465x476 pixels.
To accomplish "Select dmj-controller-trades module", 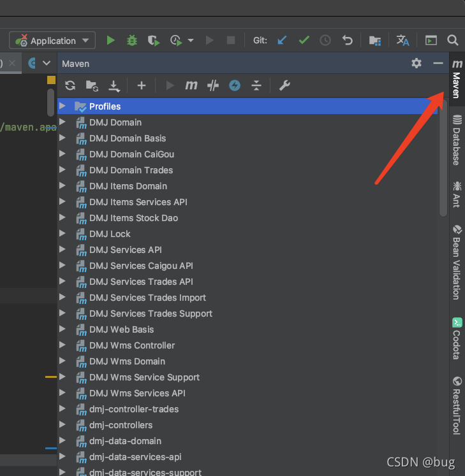I will (x=134, y=409).
